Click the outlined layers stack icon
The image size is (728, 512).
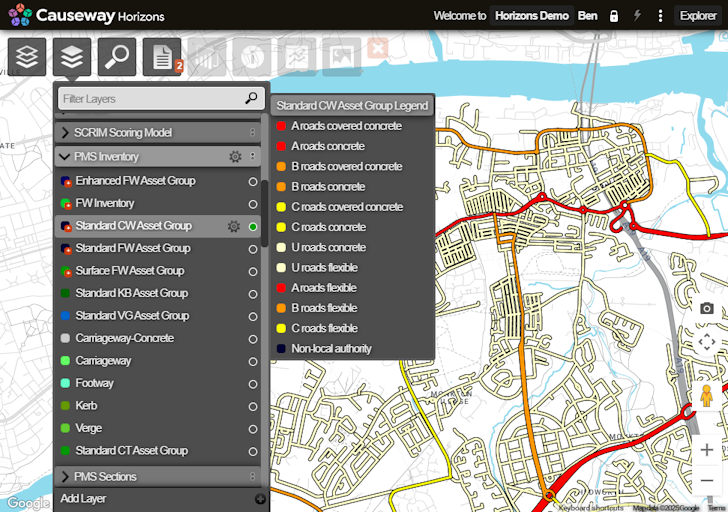(27, 58)
